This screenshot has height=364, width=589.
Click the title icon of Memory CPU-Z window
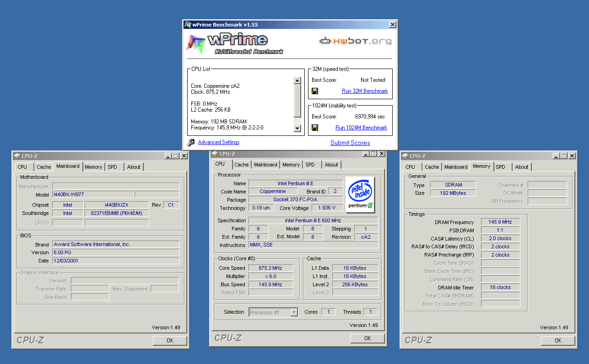click(x=405, y=156)
